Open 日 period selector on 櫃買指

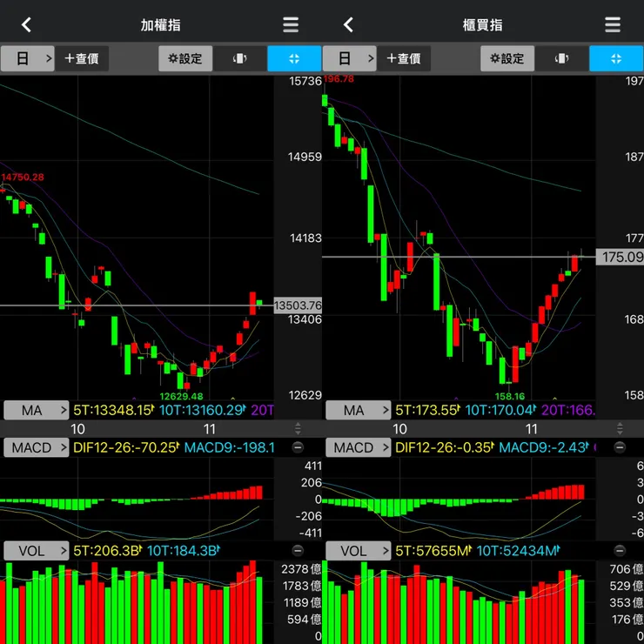(349, 58)
